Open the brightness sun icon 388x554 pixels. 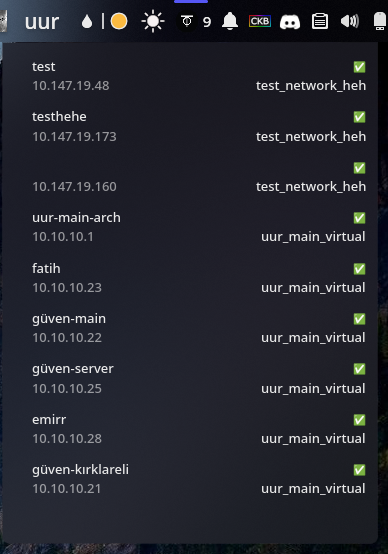[153, 21]
